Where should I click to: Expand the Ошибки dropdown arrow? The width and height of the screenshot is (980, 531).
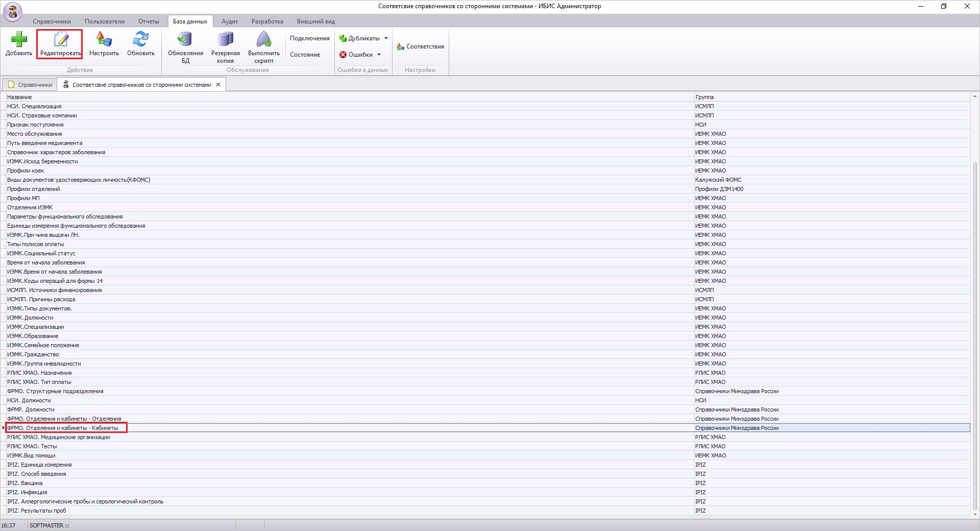(x=379, y=55)
